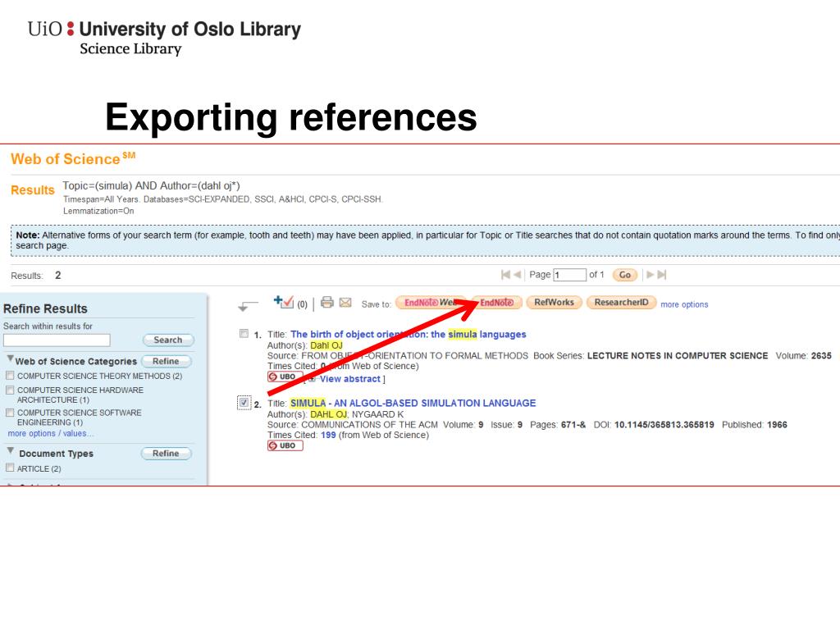Click Refine button for Web of Science Categories
The image size is (840, 630).
(x=166, y=361)
